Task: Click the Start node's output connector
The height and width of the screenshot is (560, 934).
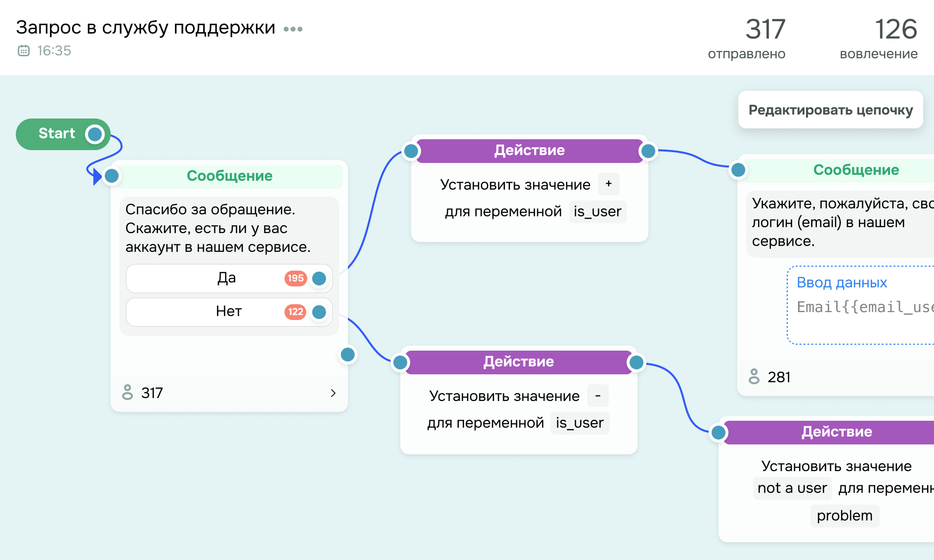Action: pos(94,134)
